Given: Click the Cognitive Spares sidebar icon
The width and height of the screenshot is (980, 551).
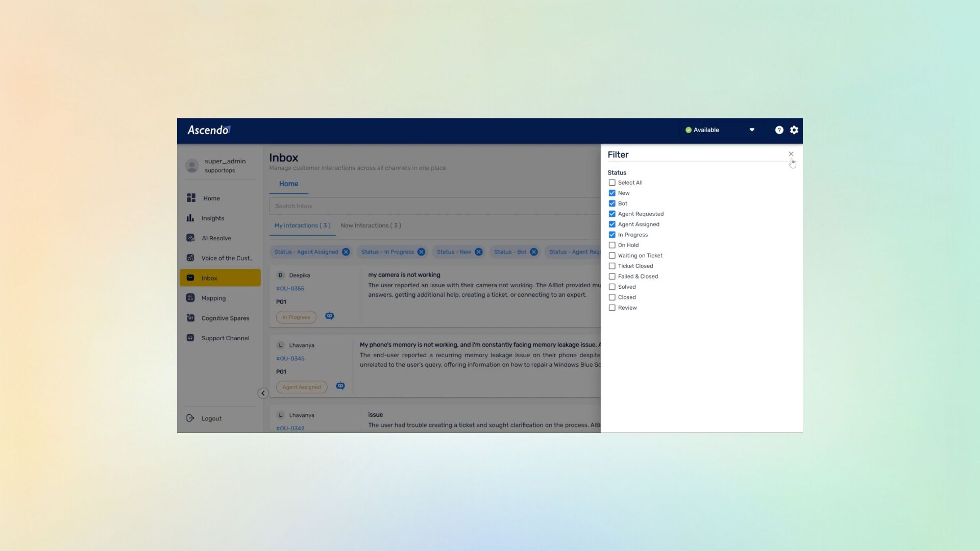Looking at the screenshot, I should pyautogui.click(x=190, y=318).
